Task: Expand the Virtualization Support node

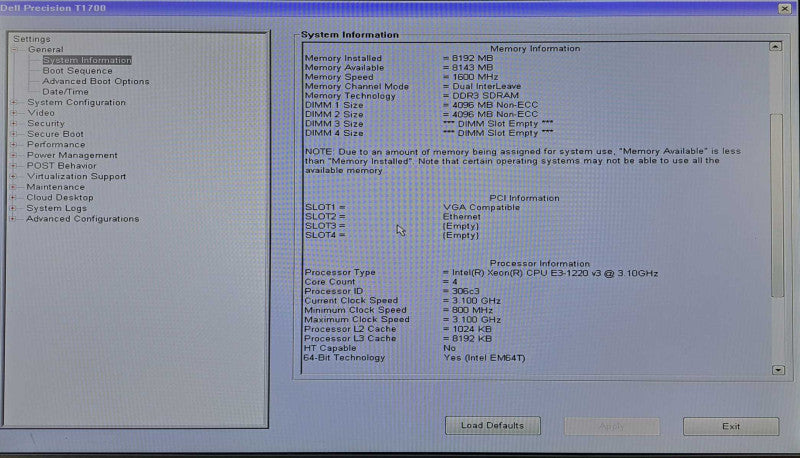Action: [x=14, y=176]
